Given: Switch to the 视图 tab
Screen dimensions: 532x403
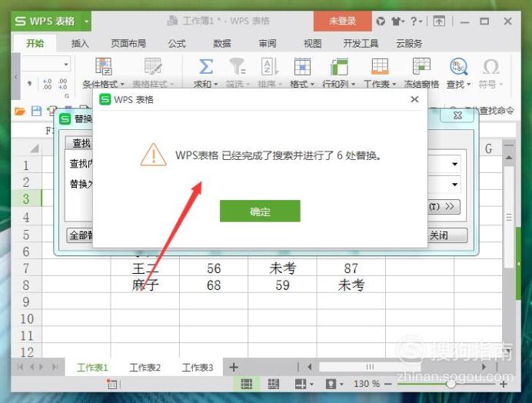Looking at the screenshot, I should pos(312,44).
